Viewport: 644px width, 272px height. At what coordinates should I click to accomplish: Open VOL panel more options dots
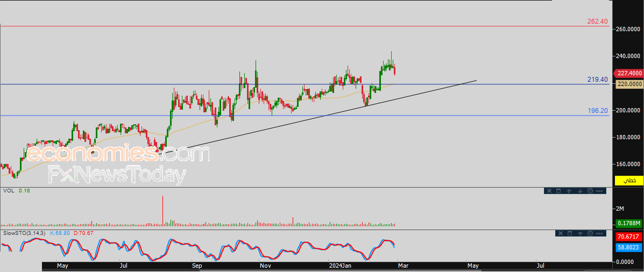[x=599, y=191]
